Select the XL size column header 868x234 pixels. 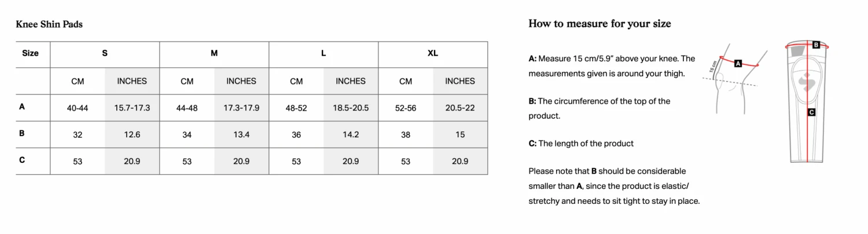433,53
